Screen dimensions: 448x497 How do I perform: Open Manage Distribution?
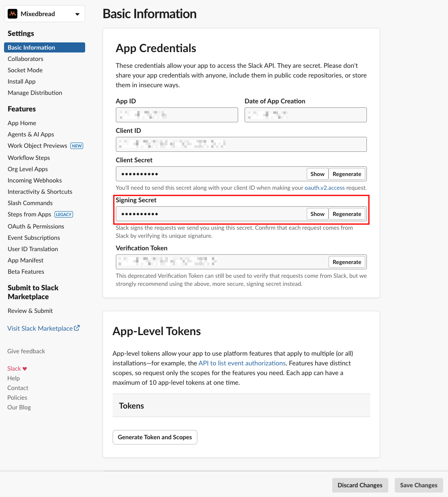click(35, 93)
